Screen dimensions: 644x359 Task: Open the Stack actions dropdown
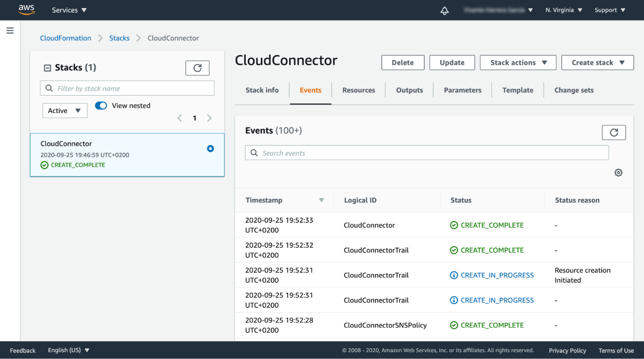[x=518, y=62]
